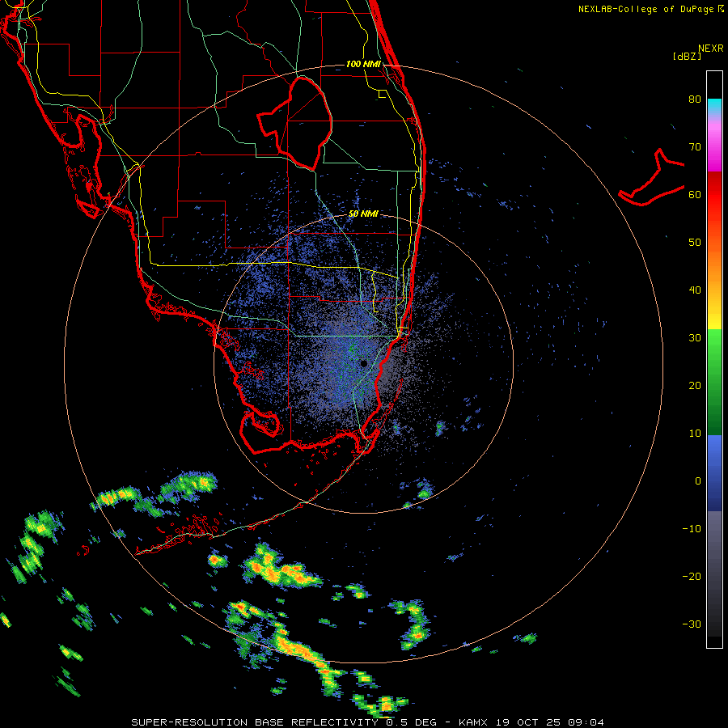Click the [dBZ] unit label
Image resolution: width=728 pixels, height=728 pixels.
click(687, 56)
